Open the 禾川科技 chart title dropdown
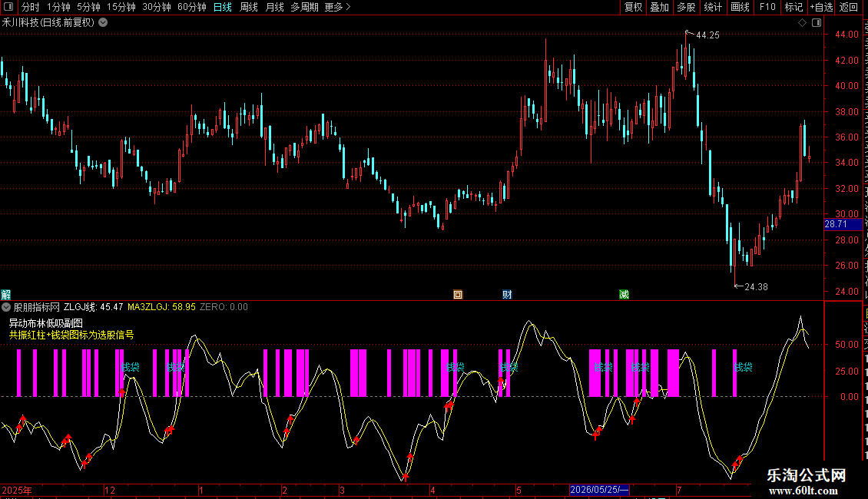The height and width of the screenshot is (499, 868). pos(103,23)
